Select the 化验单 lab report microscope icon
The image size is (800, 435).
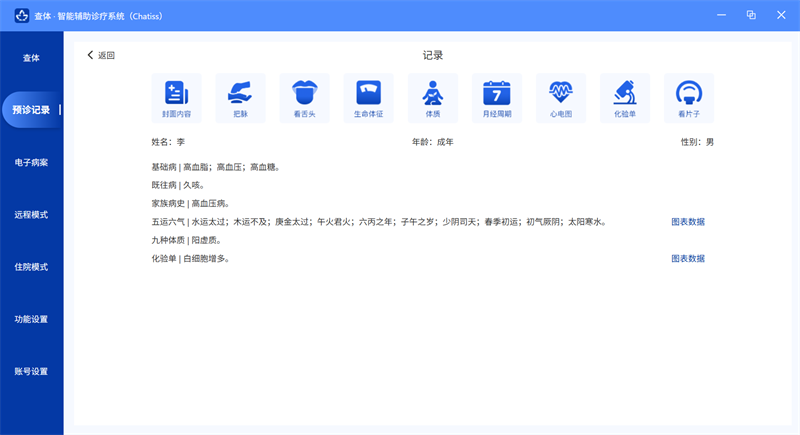[625, 98]
